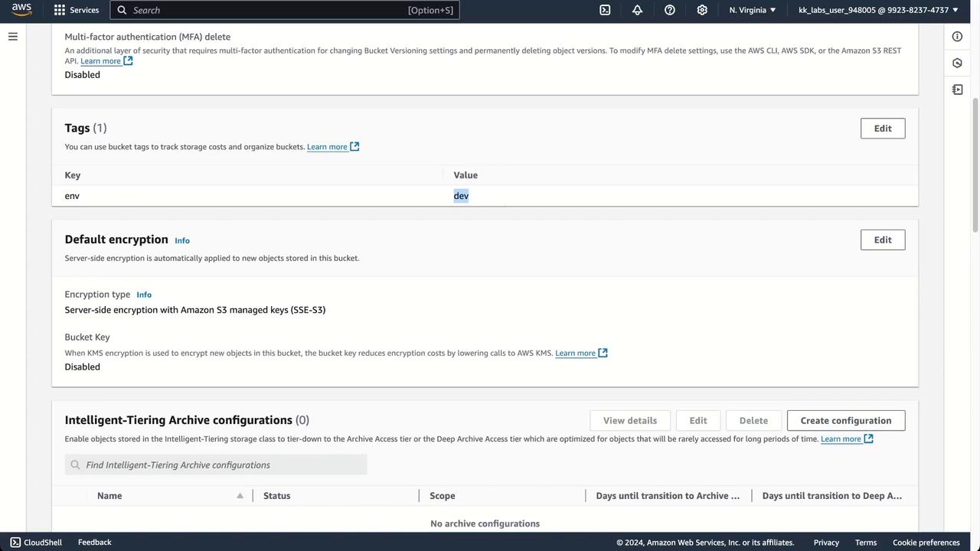Open the kk_labs_user account dropdown
Viewport: 980px width, 551px height.
point(878,10)
